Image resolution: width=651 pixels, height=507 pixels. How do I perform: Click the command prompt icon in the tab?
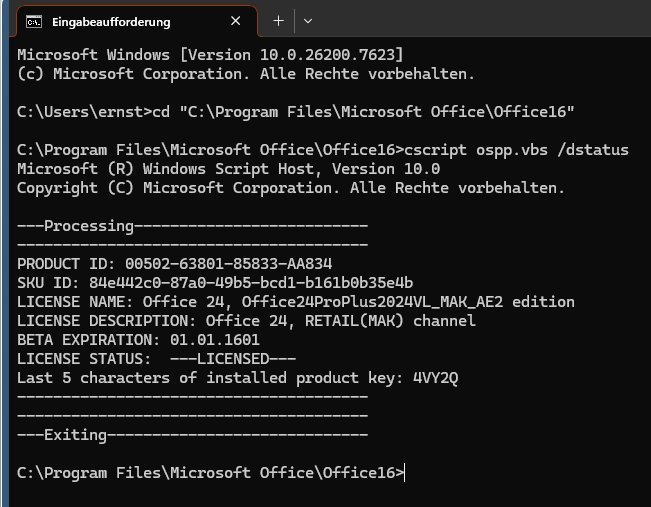click(34, 22)
